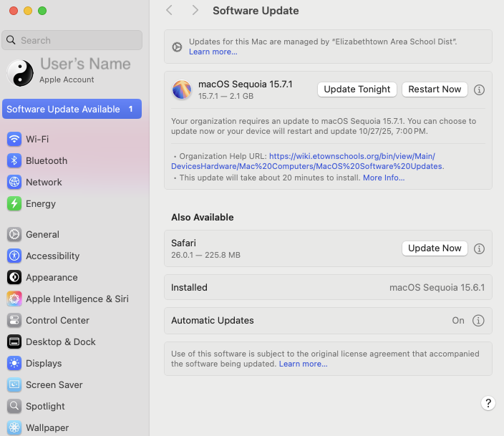Go back using the back chevron
This screenshot has height=436, width=504.
(170, 10)
